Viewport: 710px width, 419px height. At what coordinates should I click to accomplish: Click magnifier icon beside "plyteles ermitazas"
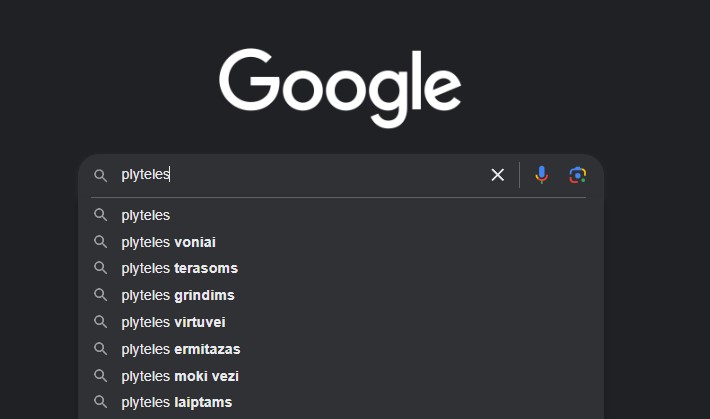click(100, 349)
